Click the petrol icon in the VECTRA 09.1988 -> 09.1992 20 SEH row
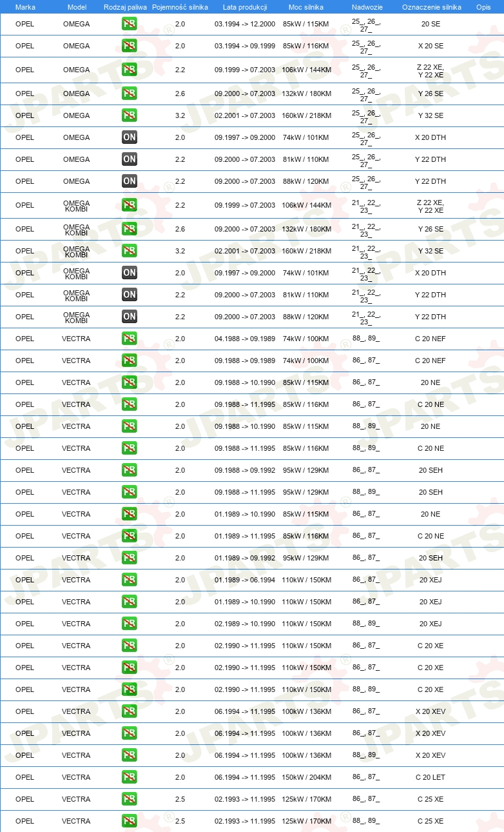This screenshot has width=504, height=832. pyautogui.click(x=130, y=470)
